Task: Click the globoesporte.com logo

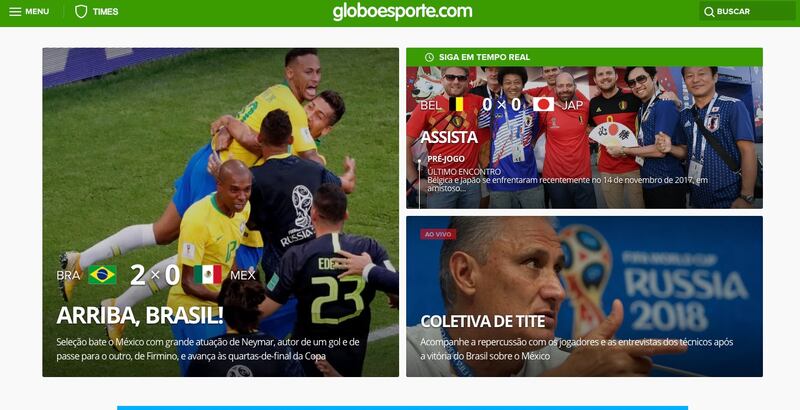Action: [x=403, y=12]
